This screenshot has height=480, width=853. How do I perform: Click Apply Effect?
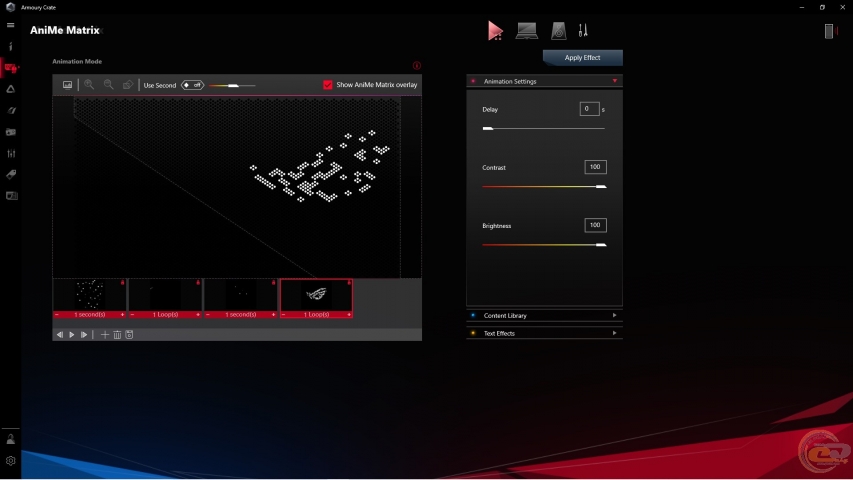pos(583,58)
